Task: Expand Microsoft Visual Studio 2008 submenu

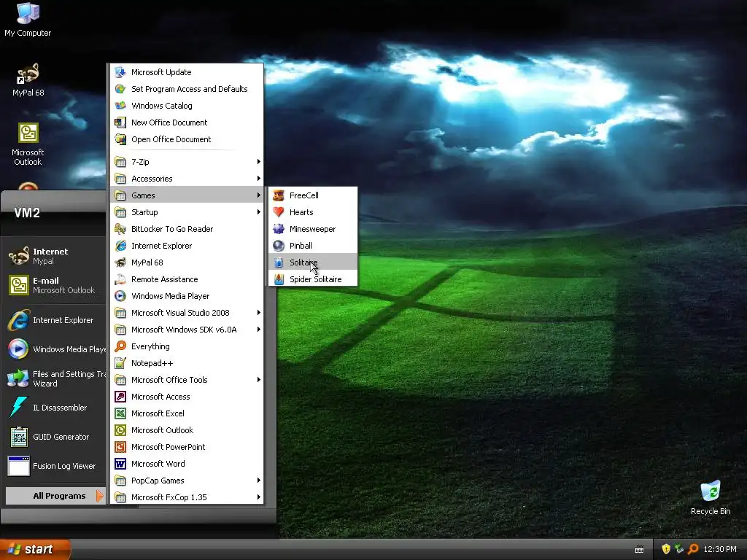Action: coord(187,313)
